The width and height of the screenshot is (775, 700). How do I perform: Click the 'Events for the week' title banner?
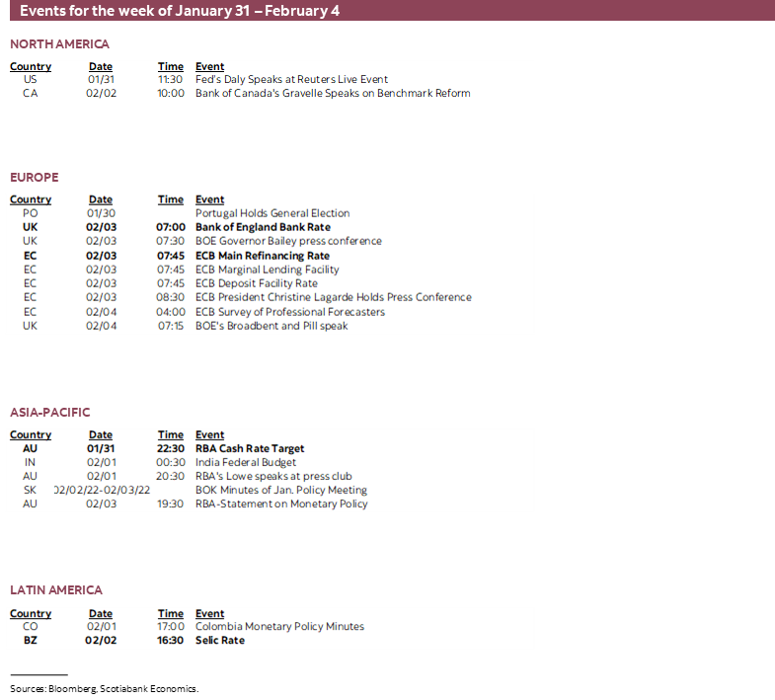[183, 11]
